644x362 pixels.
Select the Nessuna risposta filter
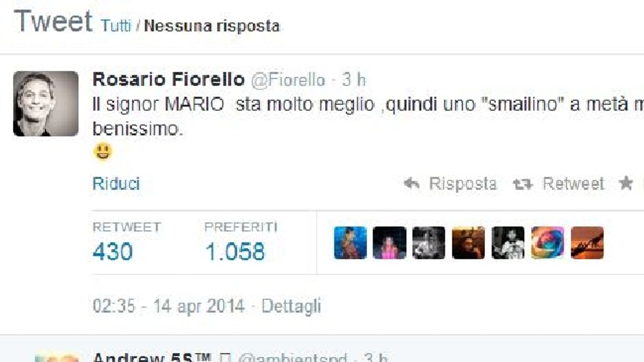pyautogui.click(x=212, y=26)
